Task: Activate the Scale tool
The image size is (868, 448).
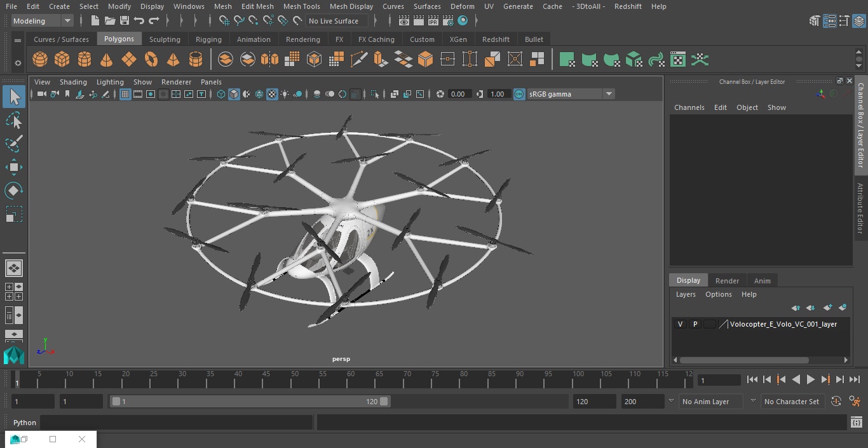Action: click(x=14, y=214)
